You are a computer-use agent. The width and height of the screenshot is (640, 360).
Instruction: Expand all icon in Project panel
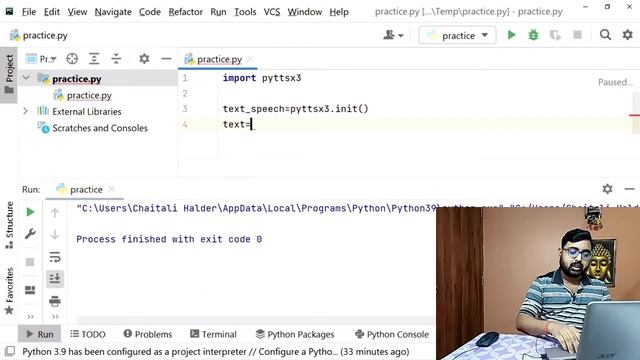pos(94,59)
